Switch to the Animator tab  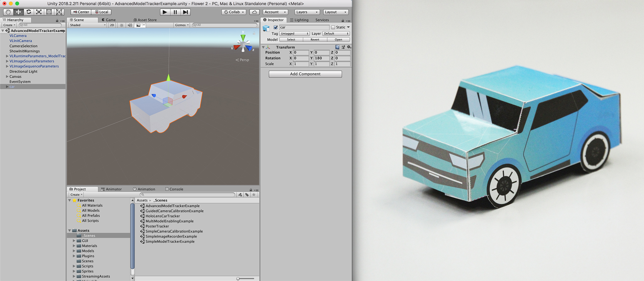(x=111, y=189)
